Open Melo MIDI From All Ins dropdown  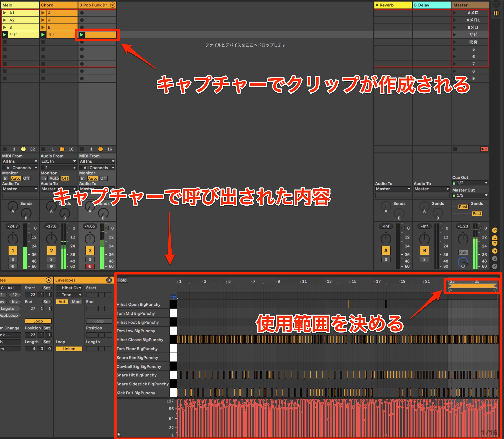pos(20,161)
